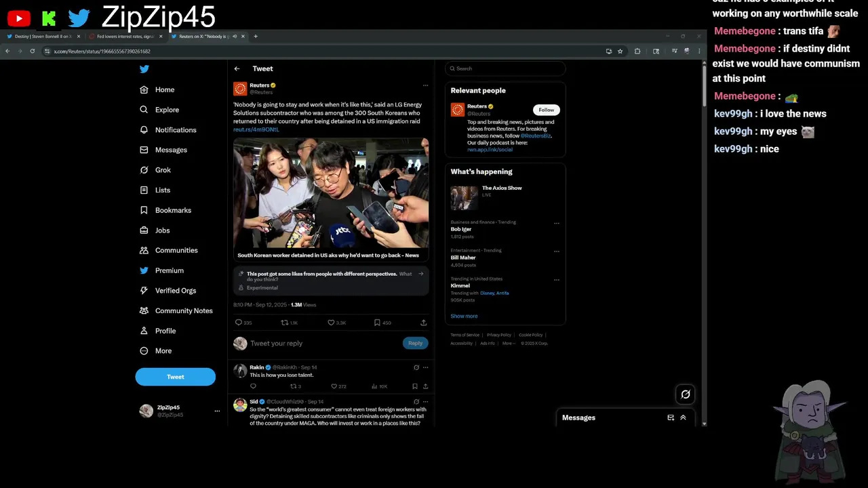Click the Reply button
The height and width of the screenshot is (488, 868).
tap(415, 343)
